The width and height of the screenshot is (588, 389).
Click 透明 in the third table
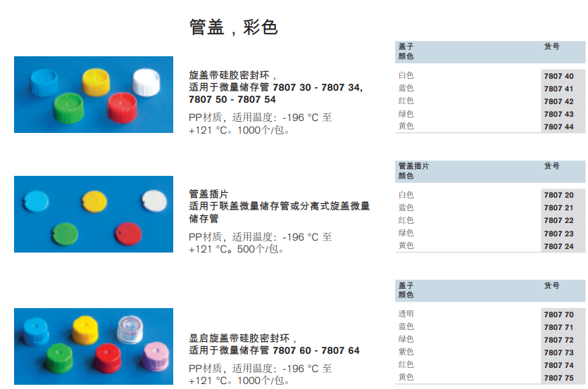point(406,314)
